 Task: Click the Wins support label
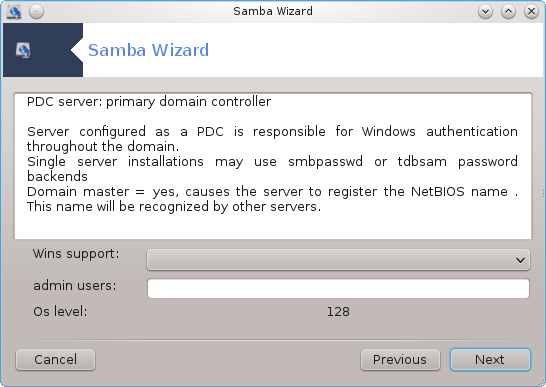(76, 254)
